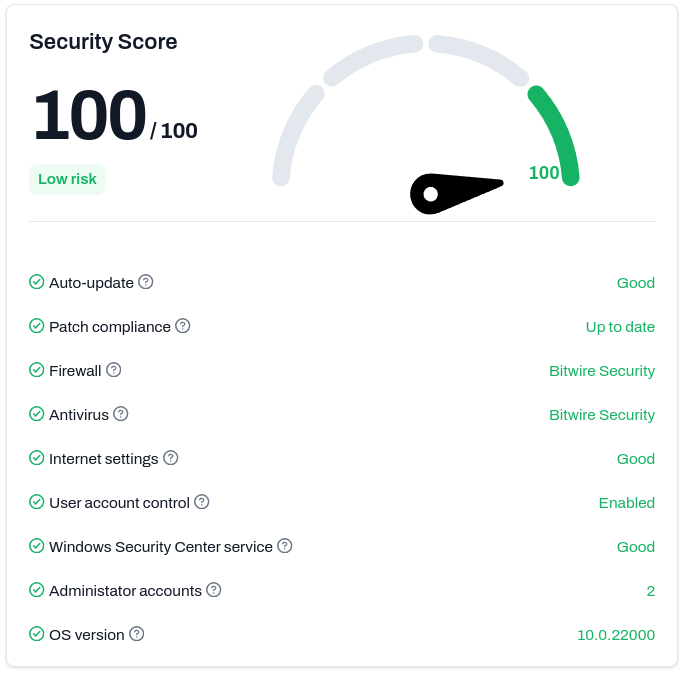This screenshot has width=684, height=675.
Task: Click the Security Score heading
Action: (103, 42)
